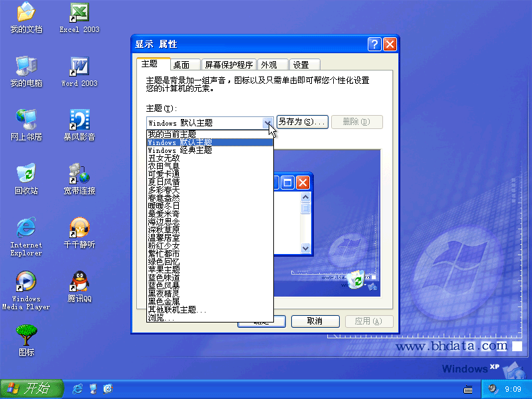Viewport: 532px width, 399px height.
Task: Launch the Word 2003 desktop shortcut
Action: point(79,71)
